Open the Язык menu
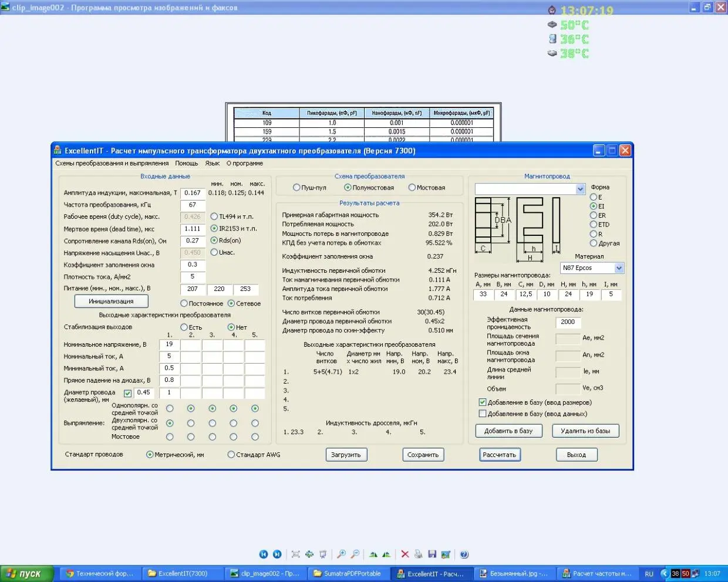Screen dimensions: 728x582 pyautogui.click(x=213, y=164)
